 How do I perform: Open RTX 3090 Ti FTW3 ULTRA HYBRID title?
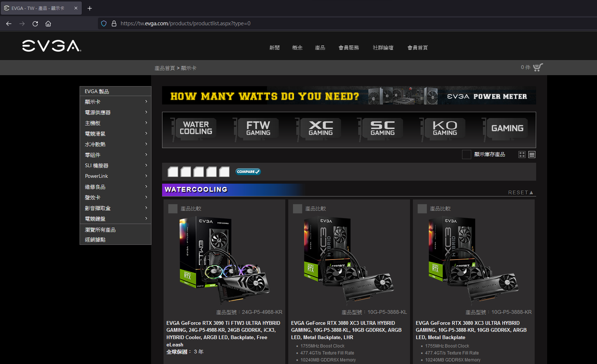pyautogui.click(x=223, y=334)
